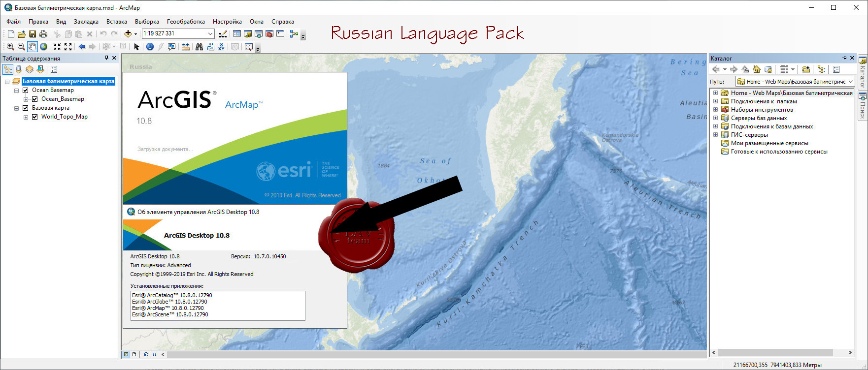Open the Поиск side tab
The image size is (868, 370).
point(863,106)
